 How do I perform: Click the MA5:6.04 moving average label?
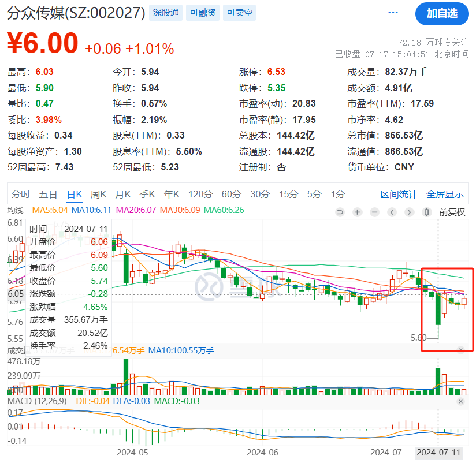(50, 210)
